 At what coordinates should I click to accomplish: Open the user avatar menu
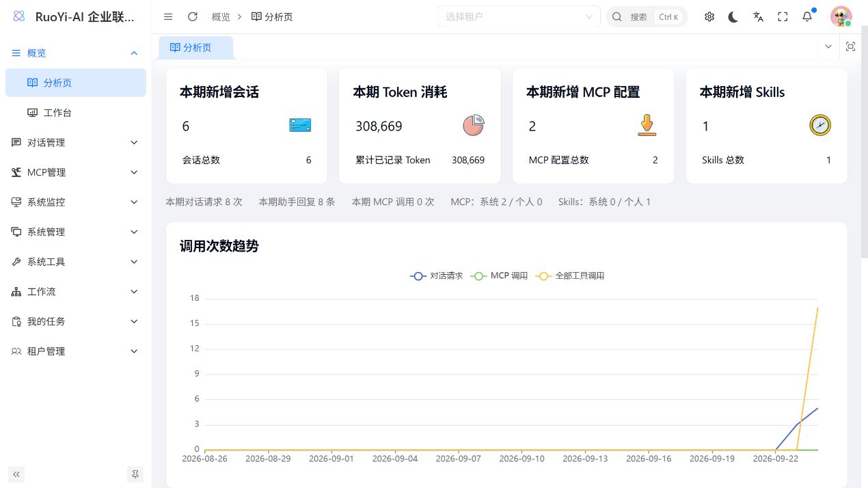[841, 16]
